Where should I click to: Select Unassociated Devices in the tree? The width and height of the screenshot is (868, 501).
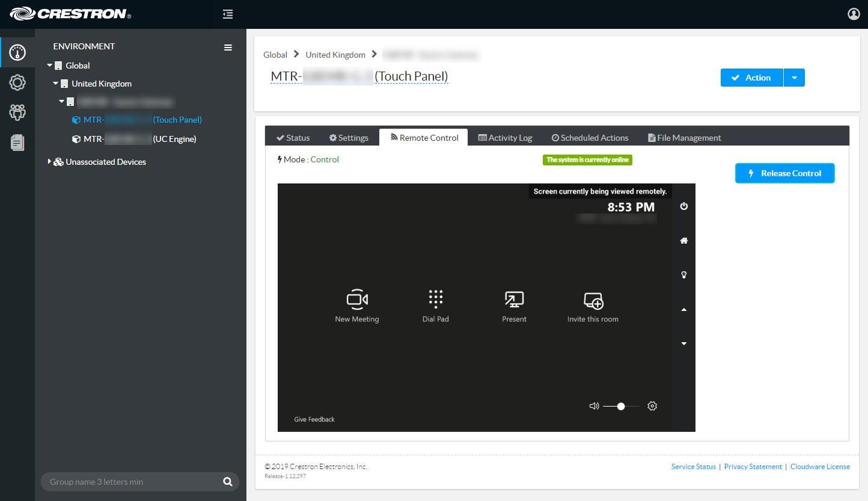pos(106,162)
